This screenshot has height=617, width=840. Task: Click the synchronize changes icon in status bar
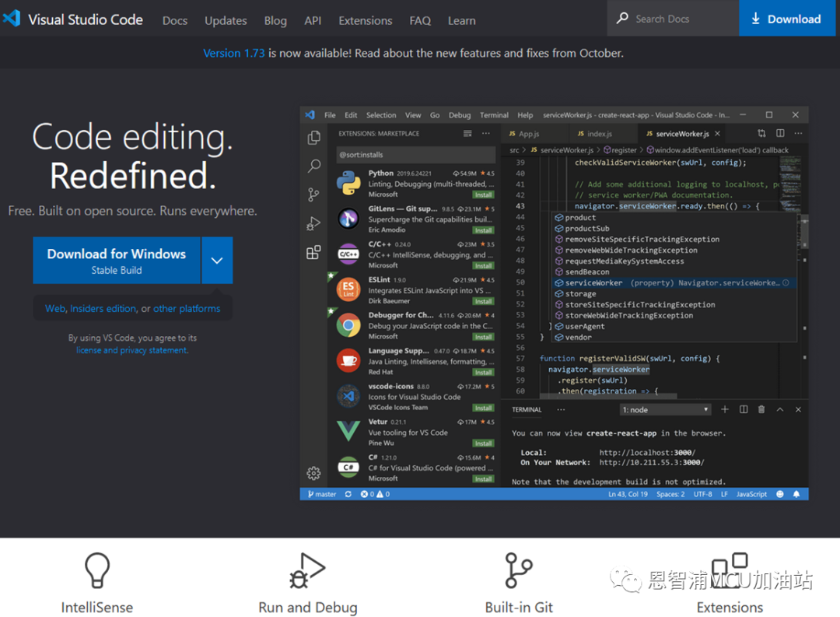point(348,494)
